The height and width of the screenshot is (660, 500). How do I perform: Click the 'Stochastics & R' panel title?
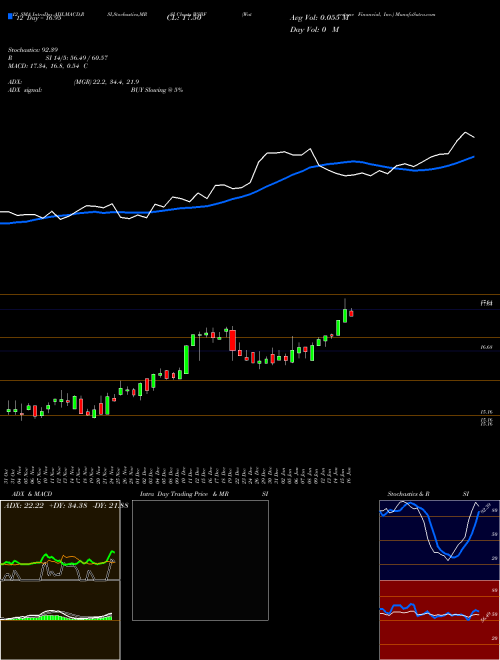tap(409, 494)
